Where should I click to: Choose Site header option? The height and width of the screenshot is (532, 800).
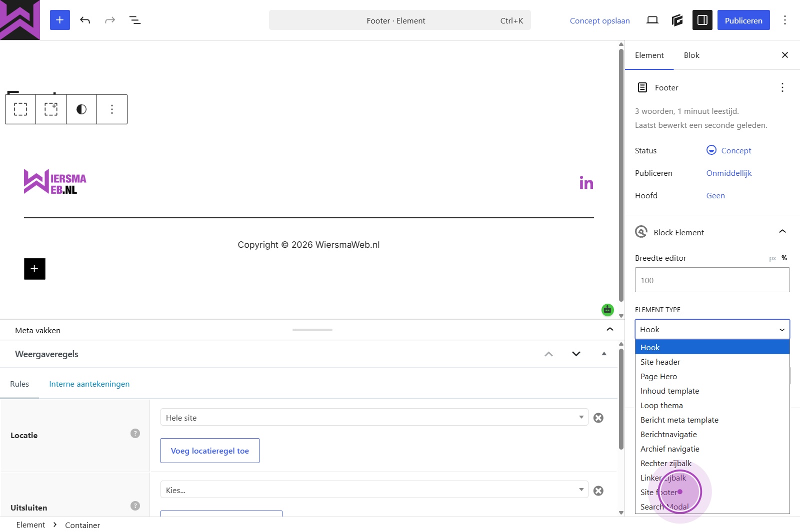click(x=712, y=362)
